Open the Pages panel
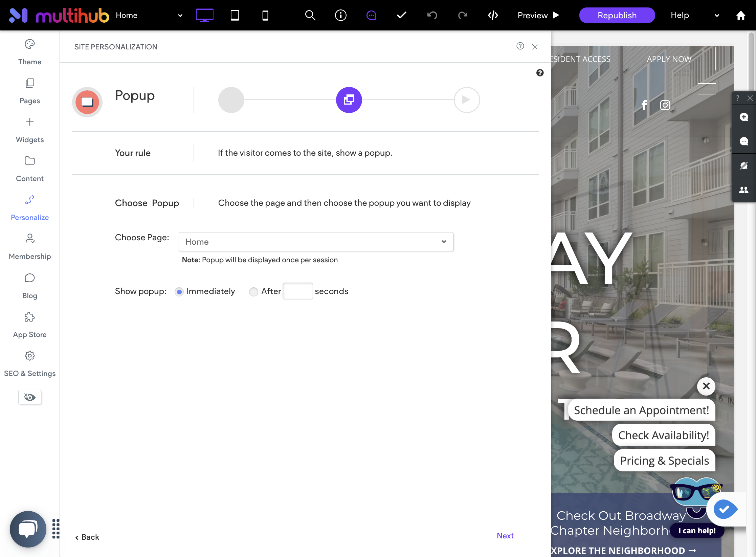The image size is (756, 557). [30, 91]
